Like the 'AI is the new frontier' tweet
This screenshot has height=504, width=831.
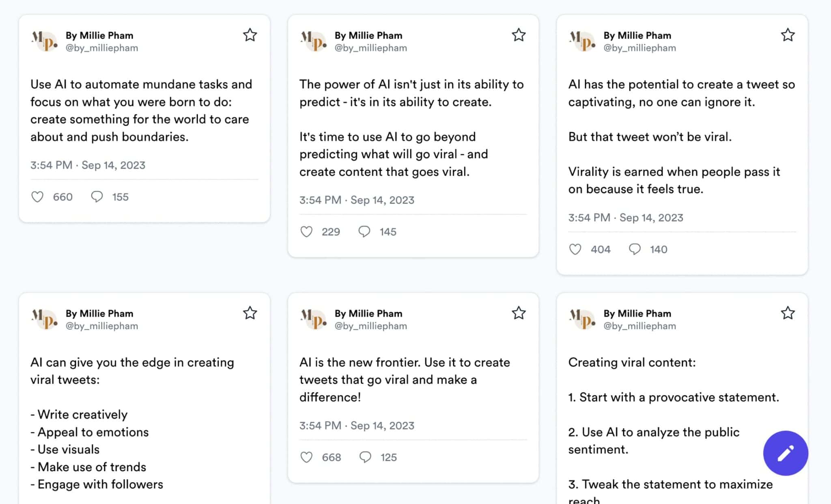click(x=307, y=457)
